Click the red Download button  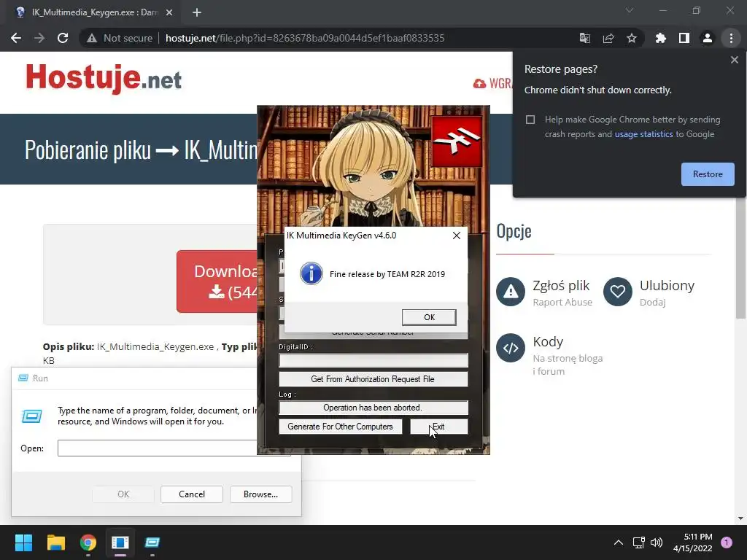point(217,281)
